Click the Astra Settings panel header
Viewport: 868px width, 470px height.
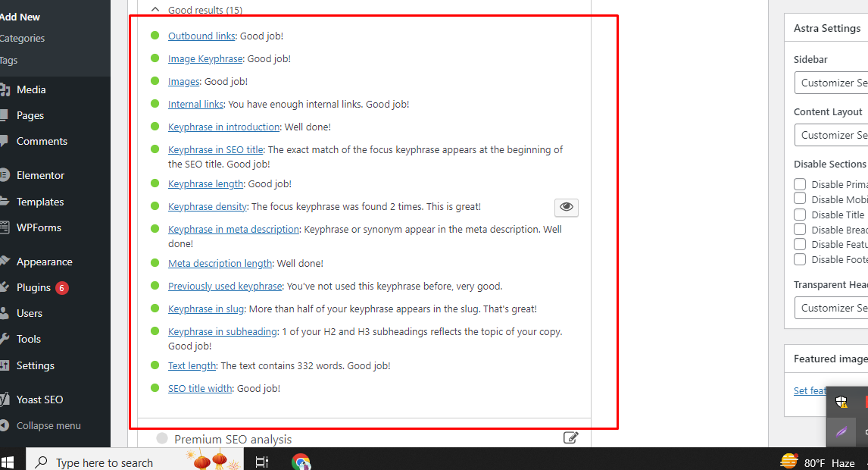827,28
